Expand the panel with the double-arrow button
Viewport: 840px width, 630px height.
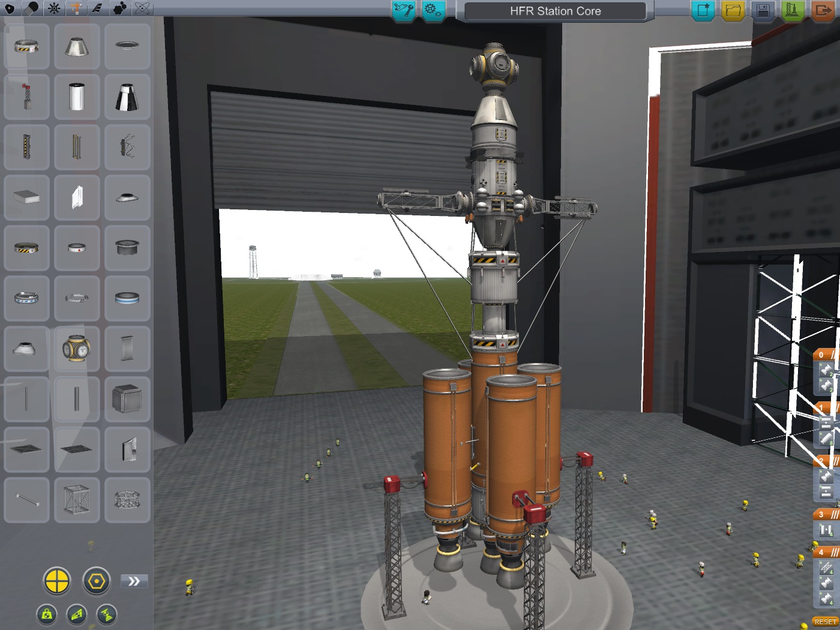[134, 581]
